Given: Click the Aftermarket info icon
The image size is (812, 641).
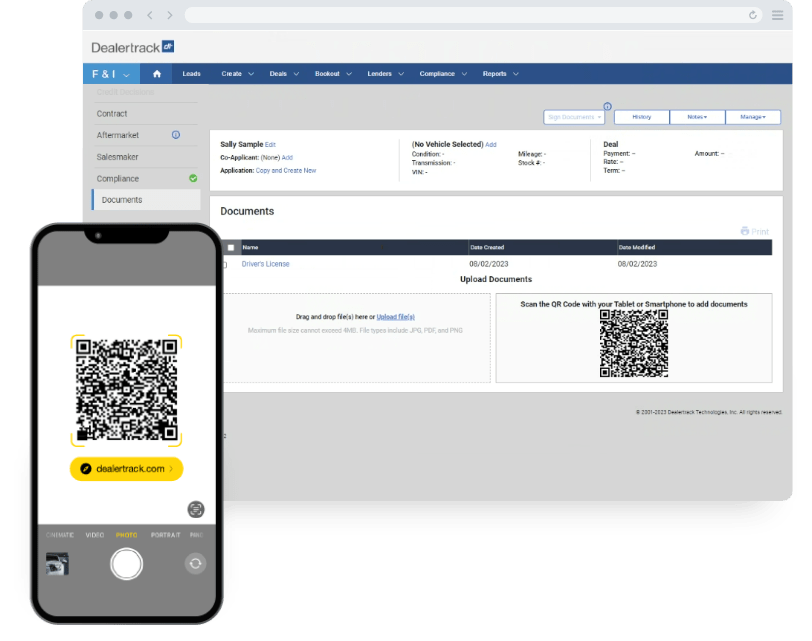Looking at the screenshot, I should pyautogui.click(x=176, y=135).
